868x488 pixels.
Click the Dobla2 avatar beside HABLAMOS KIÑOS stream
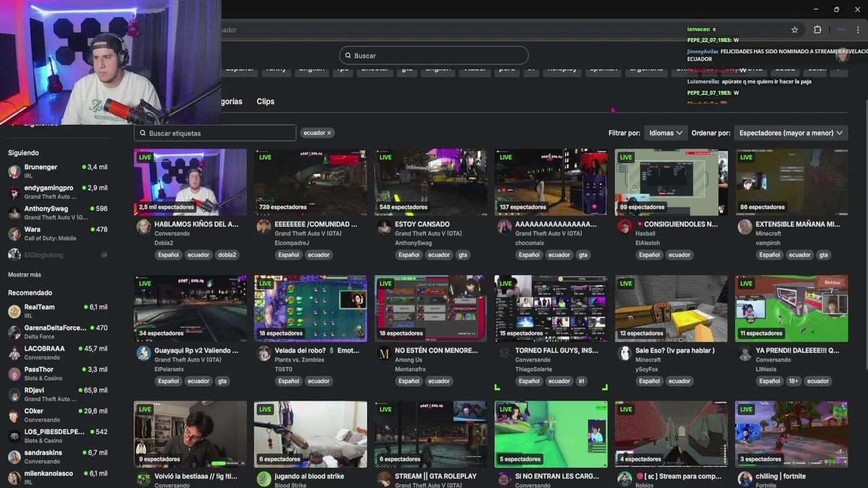point(143,226)
